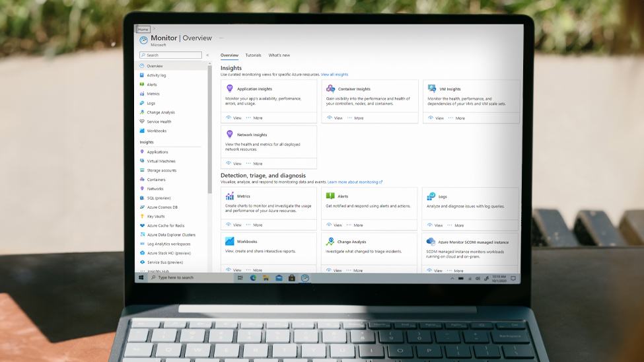Viewport: 644px width, 362px height.
Task: Collapse the left navigation menu
Action: click(207, 55)
